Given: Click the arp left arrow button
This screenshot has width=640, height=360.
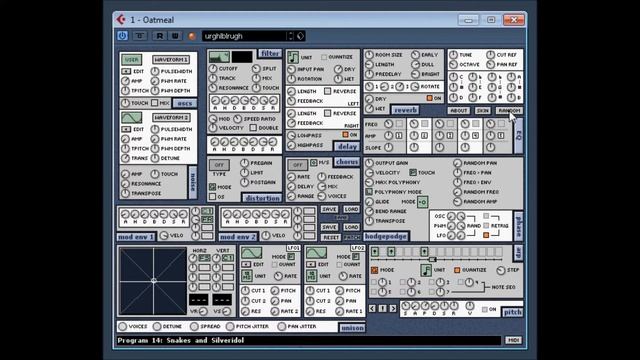Looking at the screenshot, I should 372,308.
